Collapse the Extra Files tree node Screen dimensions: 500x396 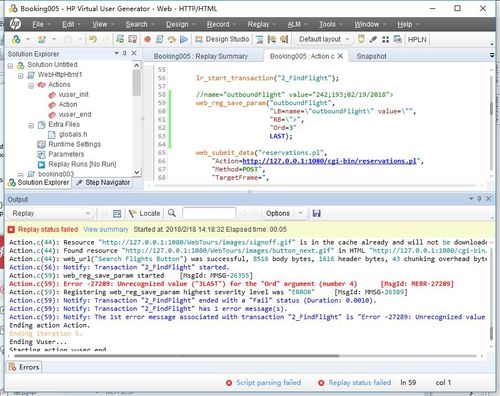31,125
